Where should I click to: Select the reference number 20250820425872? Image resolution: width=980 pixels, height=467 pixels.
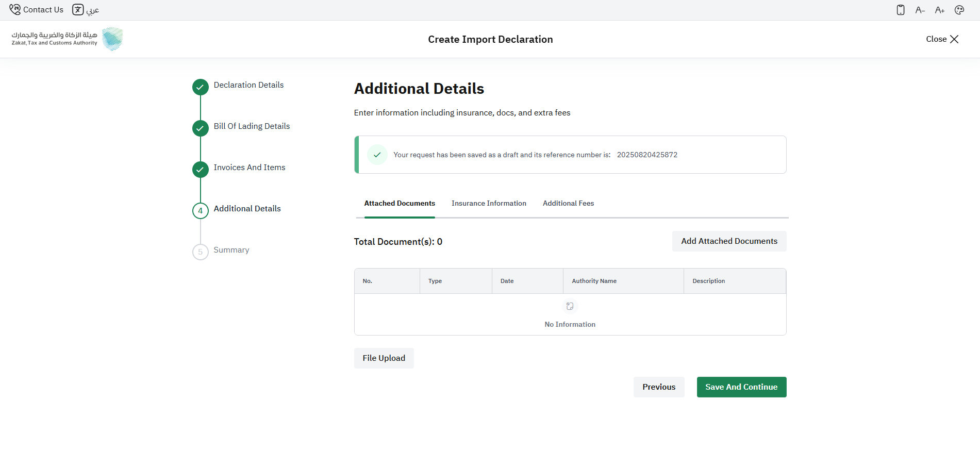(647, 155)
